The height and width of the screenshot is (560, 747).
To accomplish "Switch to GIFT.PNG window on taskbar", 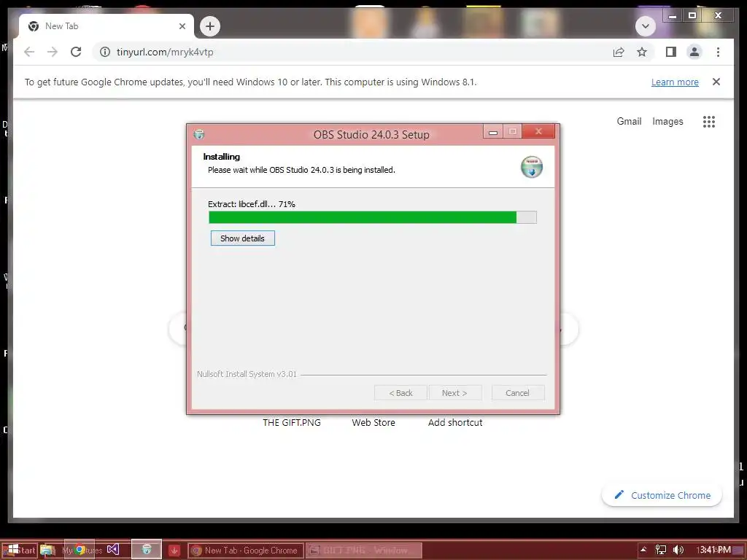I will coord(364,551).
